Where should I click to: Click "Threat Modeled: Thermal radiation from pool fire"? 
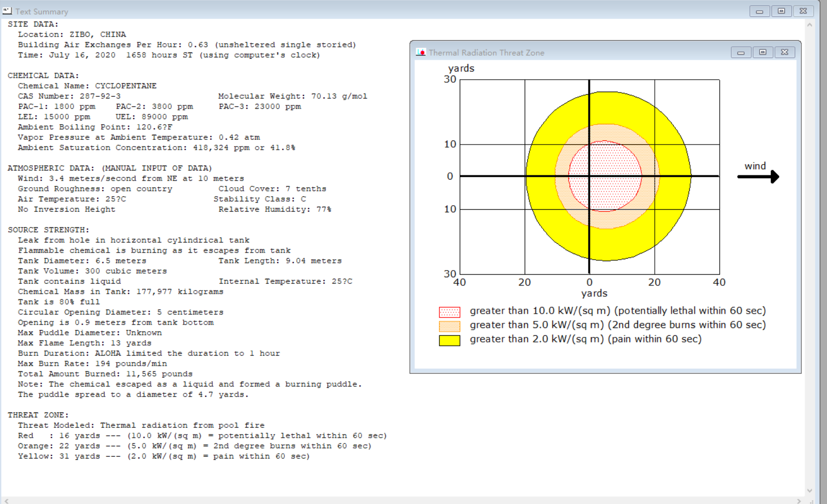pos(141,425)
